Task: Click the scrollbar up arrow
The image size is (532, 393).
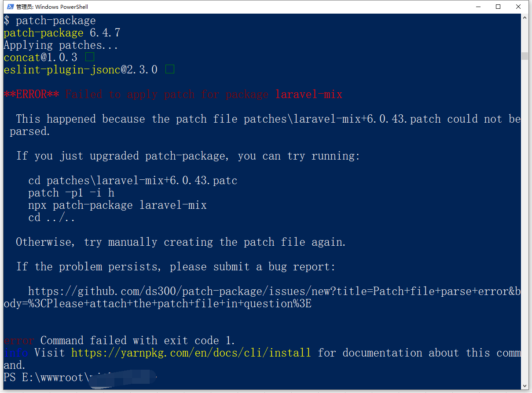Action: click(524, 18)
